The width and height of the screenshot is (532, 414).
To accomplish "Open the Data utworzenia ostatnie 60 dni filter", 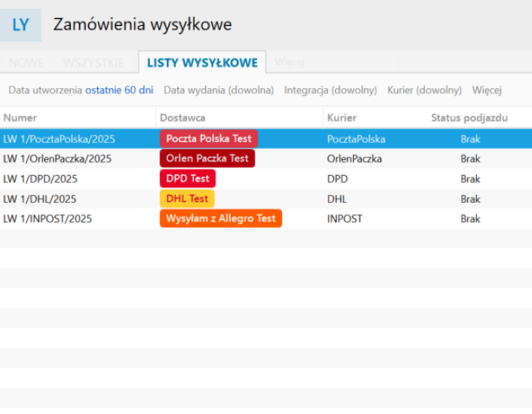I will coord(80,90).
